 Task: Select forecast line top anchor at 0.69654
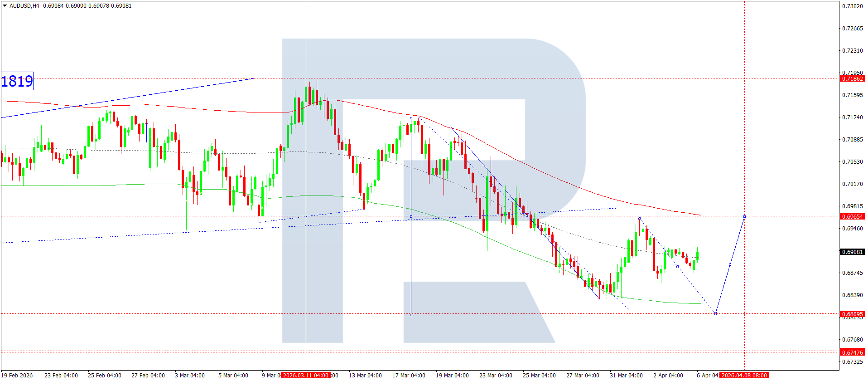[744, 216]
